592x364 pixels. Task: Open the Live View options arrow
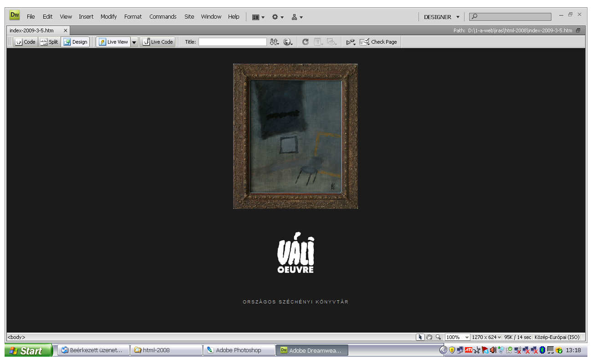click(134, 42)
